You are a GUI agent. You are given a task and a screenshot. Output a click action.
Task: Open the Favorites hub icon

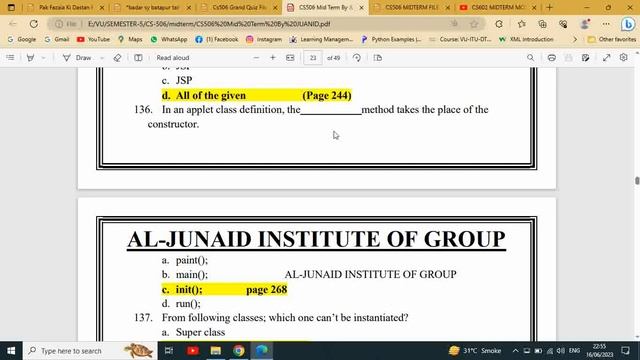click(x=522, y=24)
